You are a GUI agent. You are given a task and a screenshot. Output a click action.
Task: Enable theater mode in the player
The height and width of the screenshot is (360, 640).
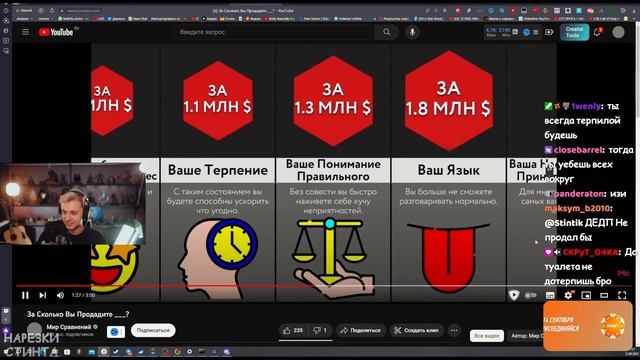pos(604,295)
